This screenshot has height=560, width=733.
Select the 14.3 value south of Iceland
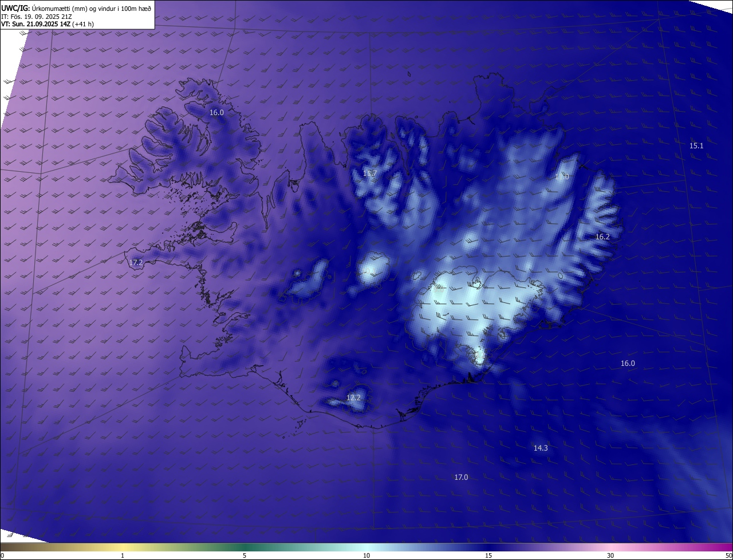(541, 448)
